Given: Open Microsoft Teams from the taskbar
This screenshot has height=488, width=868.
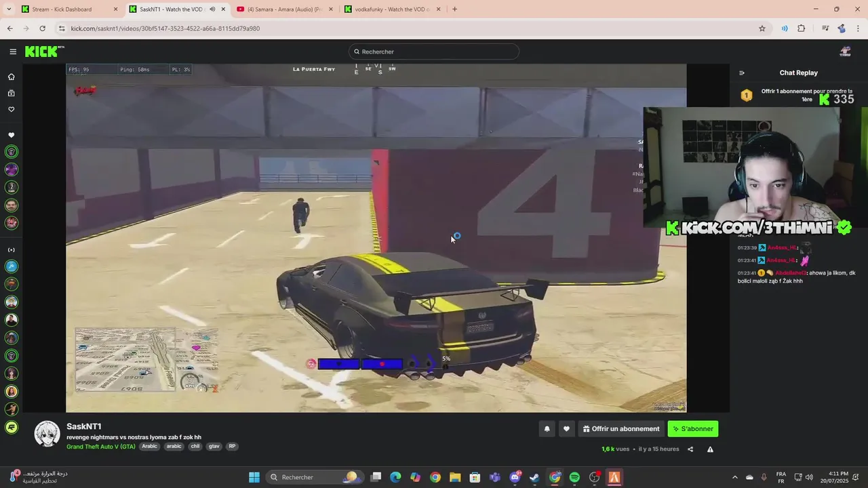Looking at the screenshot, I should point(495,477).
